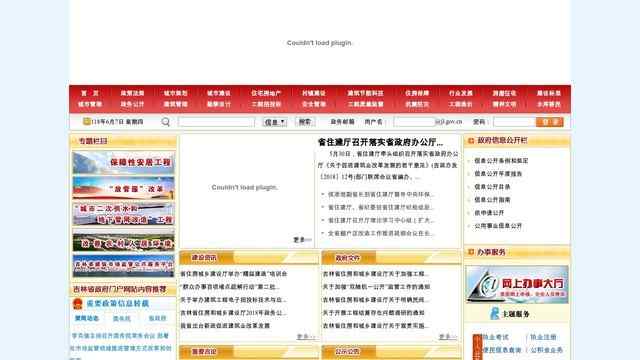
Task: Open 重要政策信息转载 heading link
Action: pos(118,304)
